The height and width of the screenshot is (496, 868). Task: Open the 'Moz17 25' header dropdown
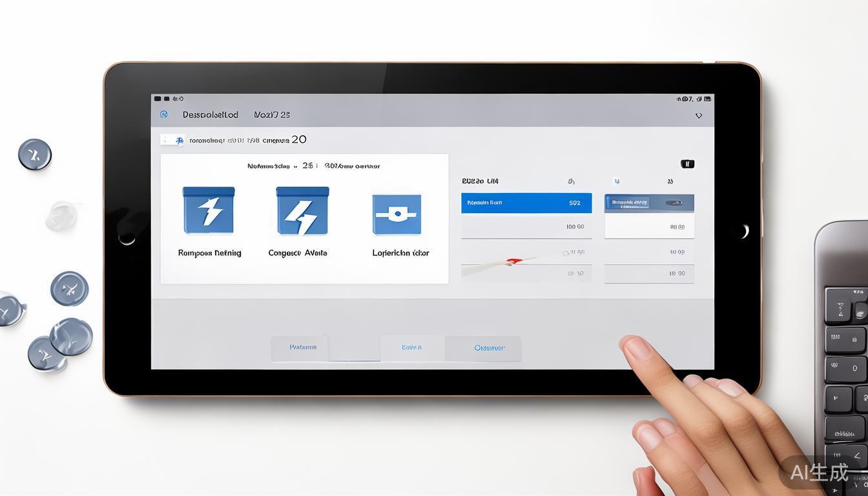272,115
